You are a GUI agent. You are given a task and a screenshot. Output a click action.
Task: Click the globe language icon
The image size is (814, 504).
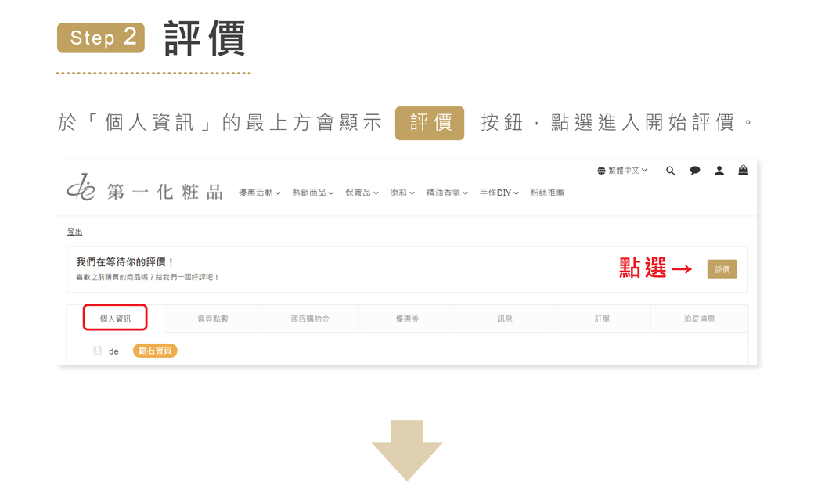[x=601, y=171]
